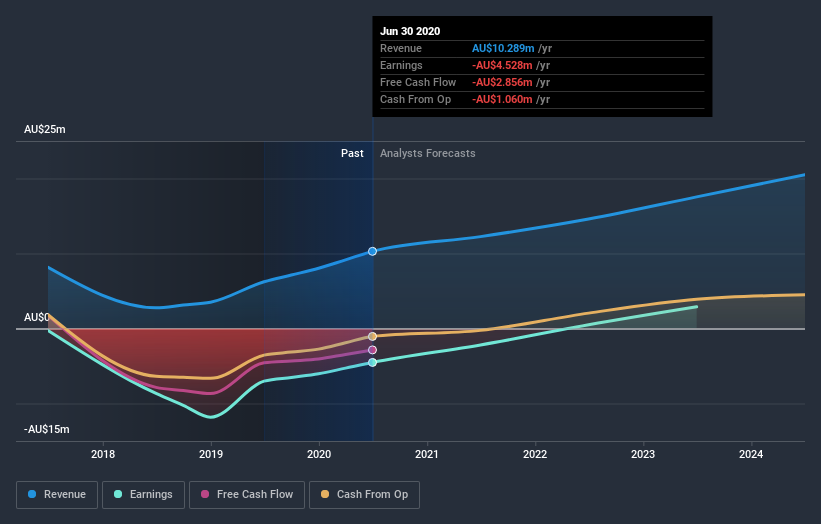Screen dimensions: 821x524
Task: Click the Free Cash Flow label in tooltip
Action: point(418,82)
